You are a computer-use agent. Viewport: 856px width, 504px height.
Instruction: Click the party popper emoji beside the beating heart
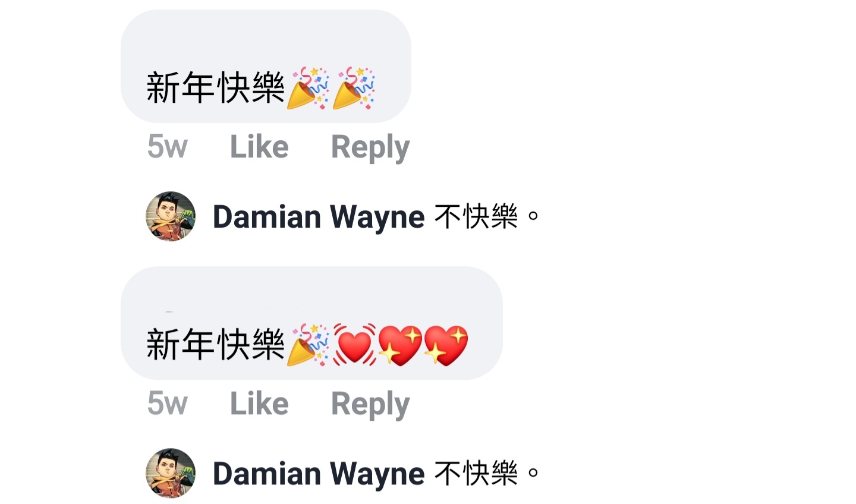coord(308,345)
